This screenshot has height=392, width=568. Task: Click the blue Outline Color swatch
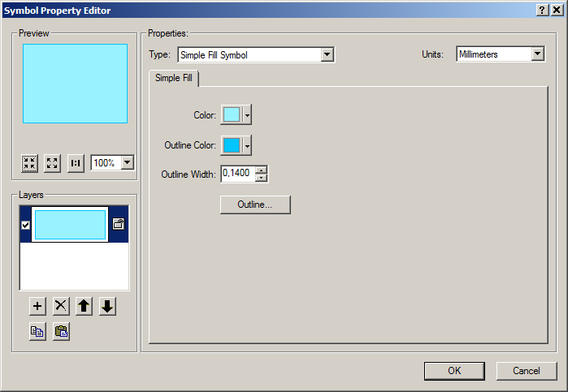(x=232, y=145)
